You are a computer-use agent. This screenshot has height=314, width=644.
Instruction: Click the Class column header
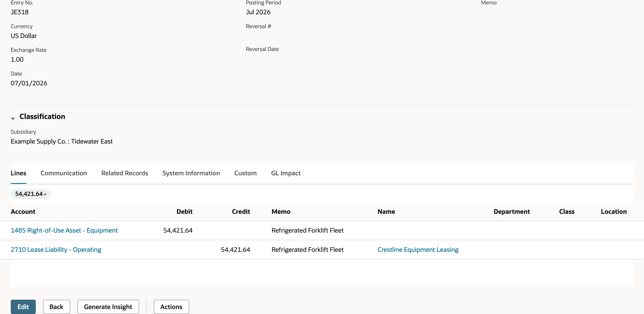coord(567,212)
